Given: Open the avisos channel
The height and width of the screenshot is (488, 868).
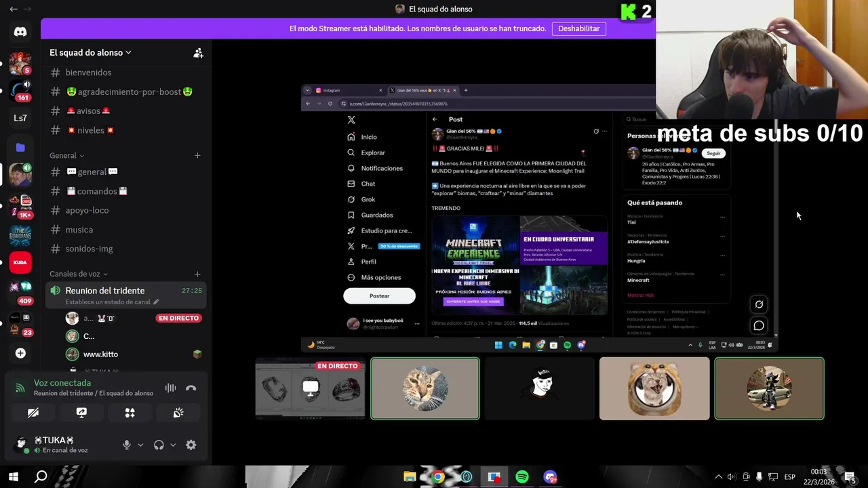Looking at the screenshot, I should 126,110.
